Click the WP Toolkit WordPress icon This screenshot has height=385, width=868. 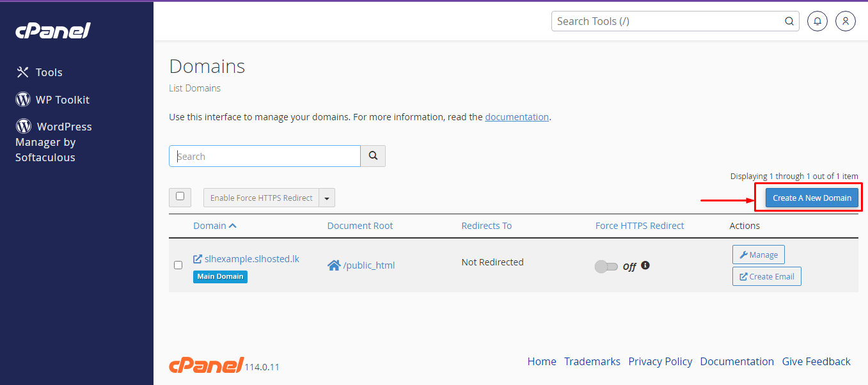tap(24, 100)
